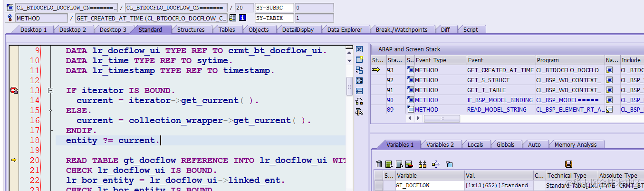This screenshot has width=644, height=191.
Task: Click the Absolute Type column header
Action: (620, 175)
